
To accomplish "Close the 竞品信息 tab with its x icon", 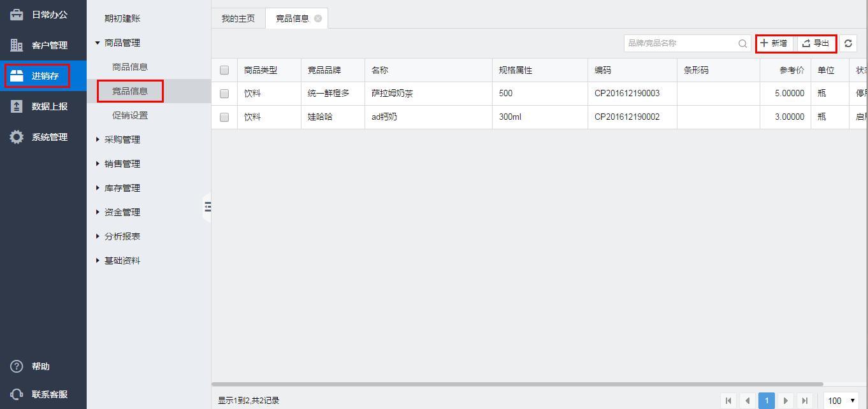I will 318,18.
